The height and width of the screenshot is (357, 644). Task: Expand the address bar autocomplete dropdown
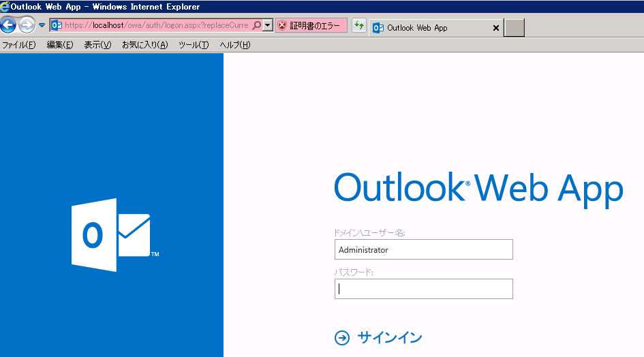268,26
